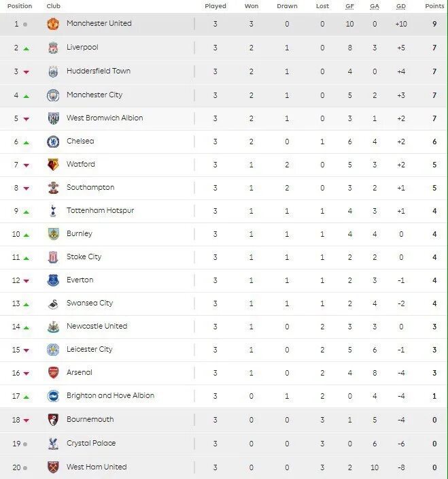Open the Manchester City club link
Image resolution: width=448 pixels, height=479 pixels.
tap(94, 95)
